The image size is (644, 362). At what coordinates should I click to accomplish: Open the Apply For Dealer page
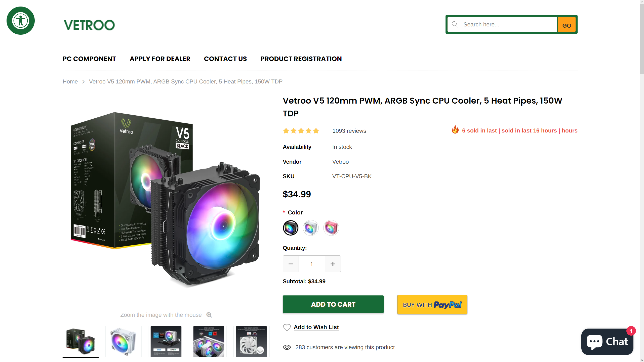click(160, 59)
